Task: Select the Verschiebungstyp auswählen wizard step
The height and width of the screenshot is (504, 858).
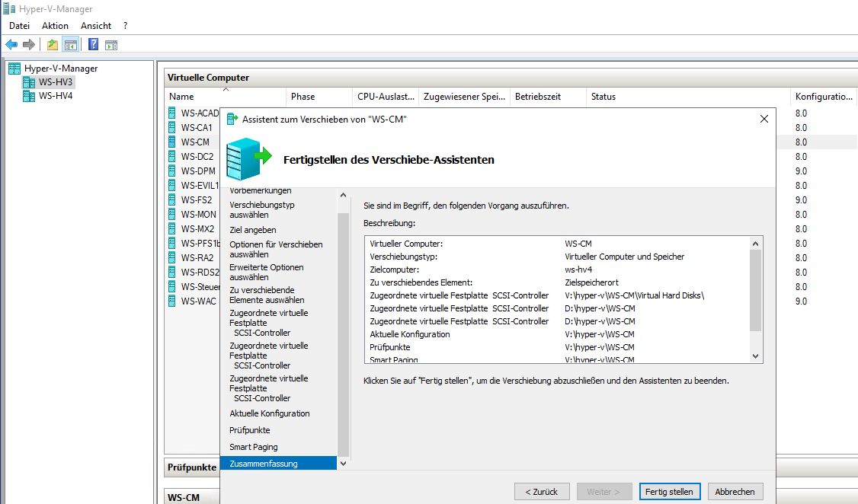Action: tap(262, 210)
